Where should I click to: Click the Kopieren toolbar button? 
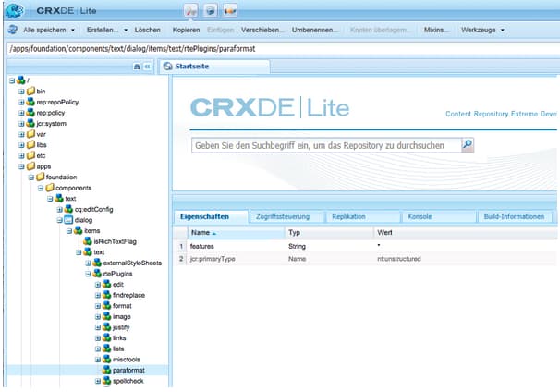point(186,30)
